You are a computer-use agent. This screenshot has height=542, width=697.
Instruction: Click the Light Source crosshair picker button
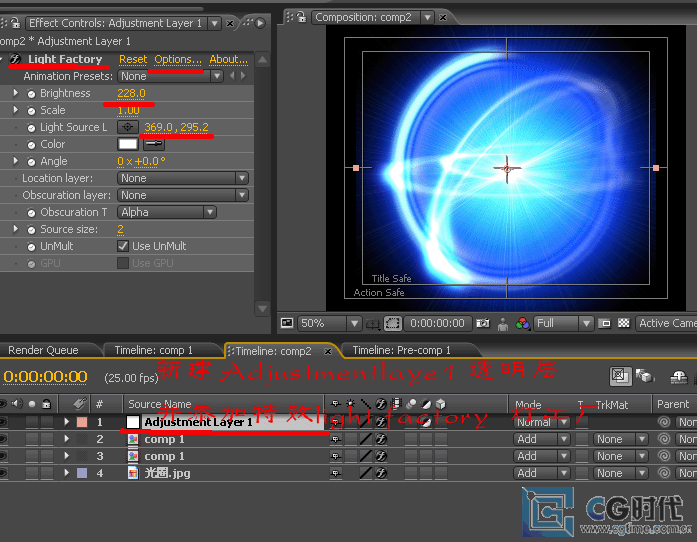127,127
